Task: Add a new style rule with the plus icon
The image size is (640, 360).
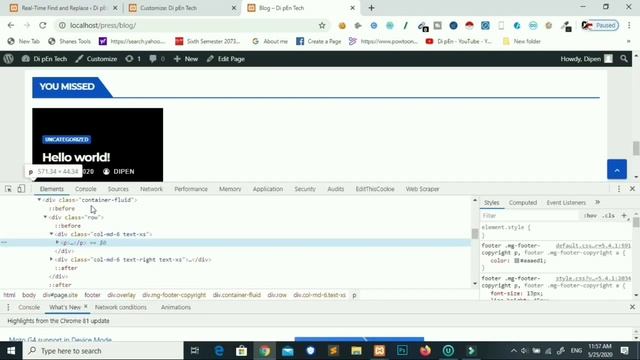Action: click(x=624, y=215)
